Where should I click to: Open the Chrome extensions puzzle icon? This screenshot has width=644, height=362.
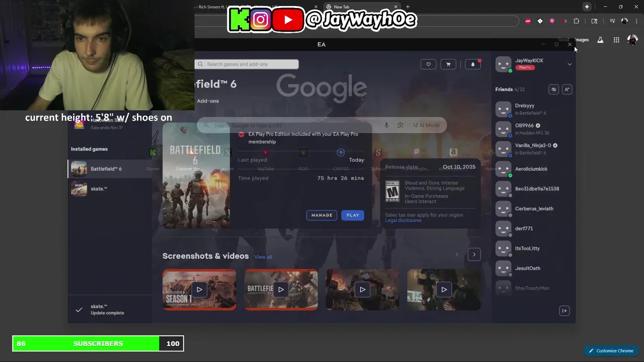[x=576, y=21]
